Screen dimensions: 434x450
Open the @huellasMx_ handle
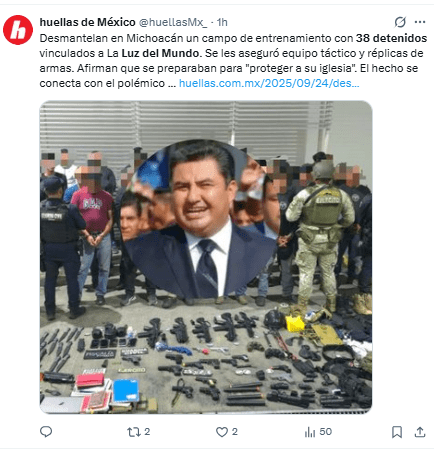(x=173, y=22)
